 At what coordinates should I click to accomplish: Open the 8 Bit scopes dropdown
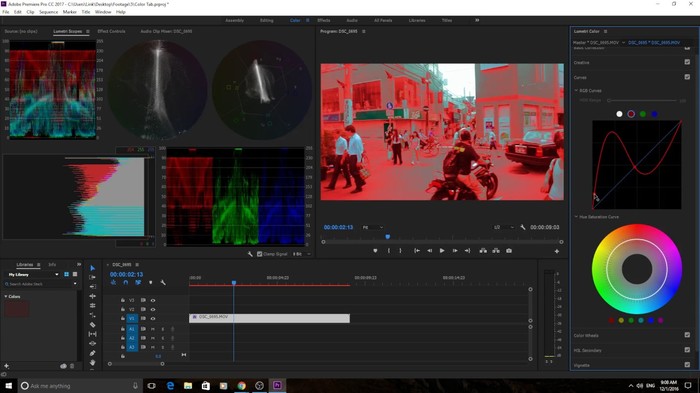coord(301,254)
